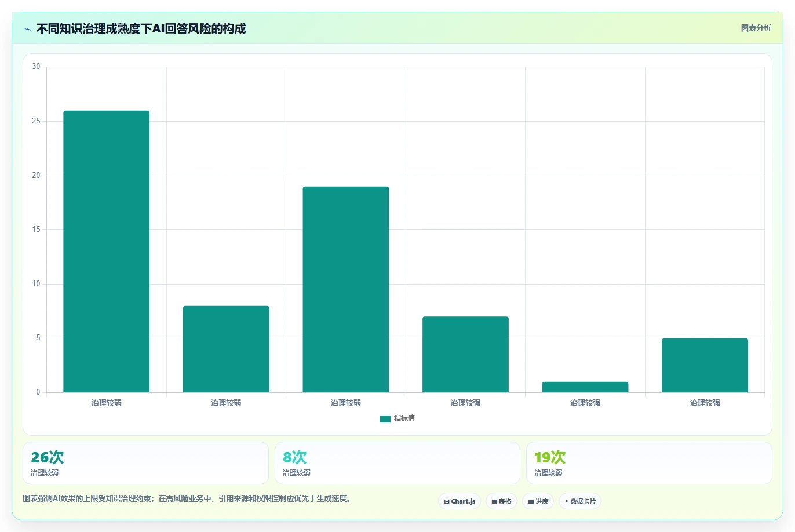Click the lightning icon beside the chart title
Viewport: 795px width, 532px height.
[x=27, y=29]
